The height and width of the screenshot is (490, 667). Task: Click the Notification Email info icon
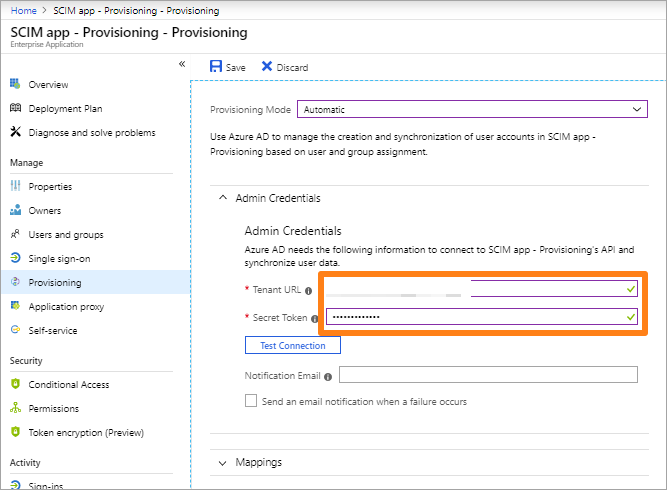328,377
